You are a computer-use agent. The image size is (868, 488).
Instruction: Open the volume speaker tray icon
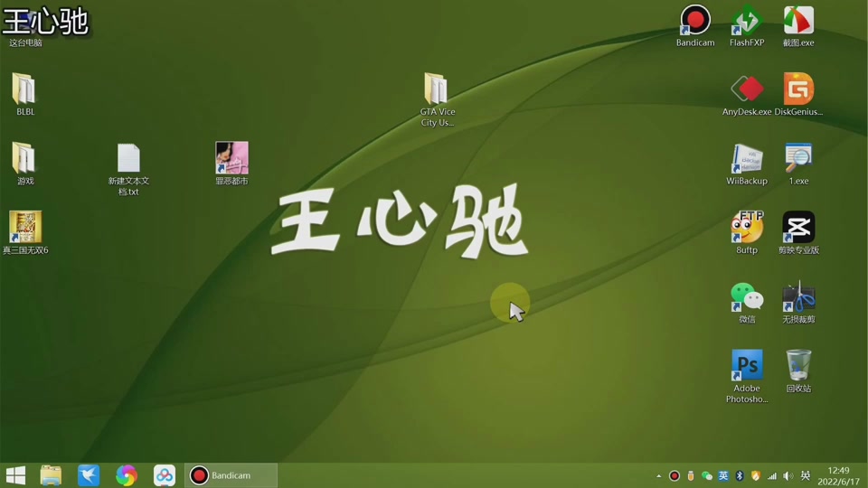coord(788,476)
